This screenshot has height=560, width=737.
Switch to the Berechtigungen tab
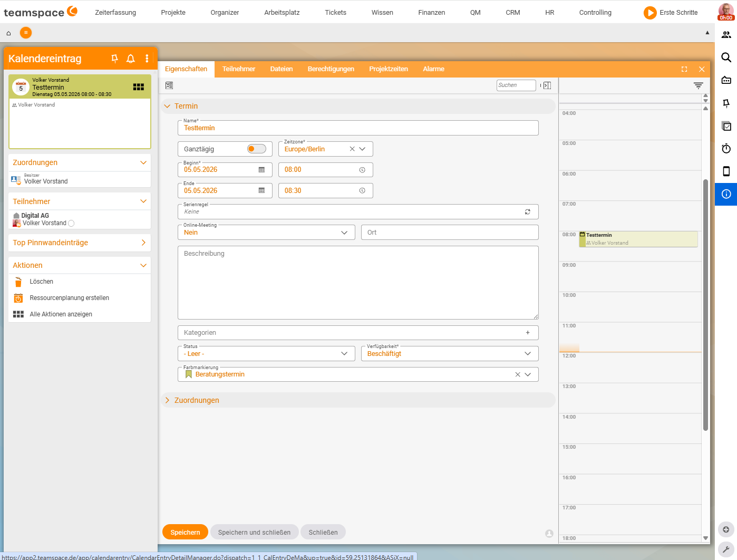pyautogui.click(x=331, y=69)
